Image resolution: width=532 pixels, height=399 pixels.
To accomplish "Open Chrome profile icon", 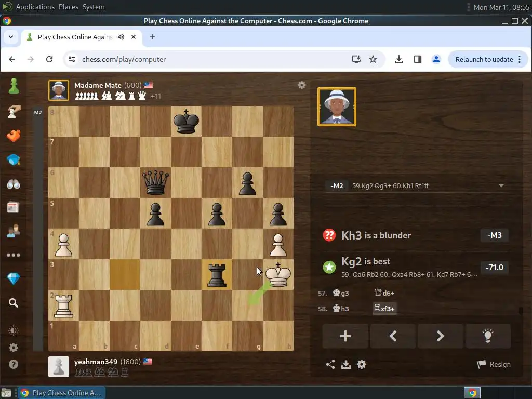I will tap(436, 59).
